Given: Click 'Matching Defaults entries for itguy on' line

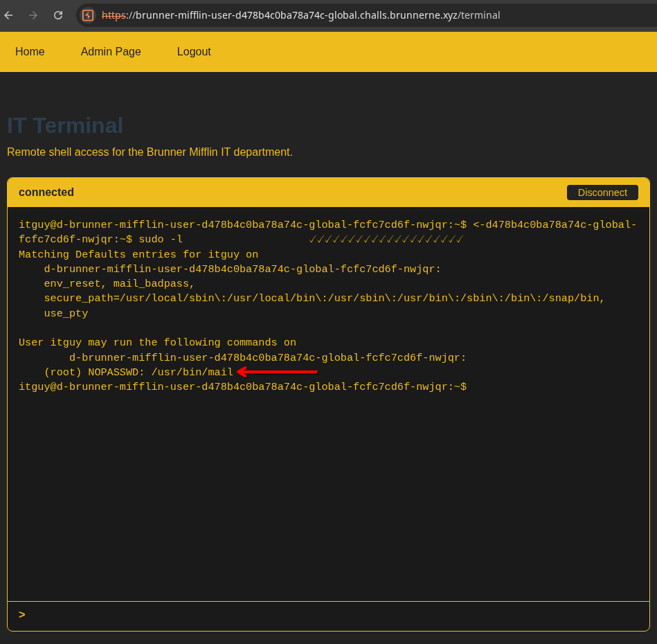Looking at the screenshot, I should click(138, 254).
